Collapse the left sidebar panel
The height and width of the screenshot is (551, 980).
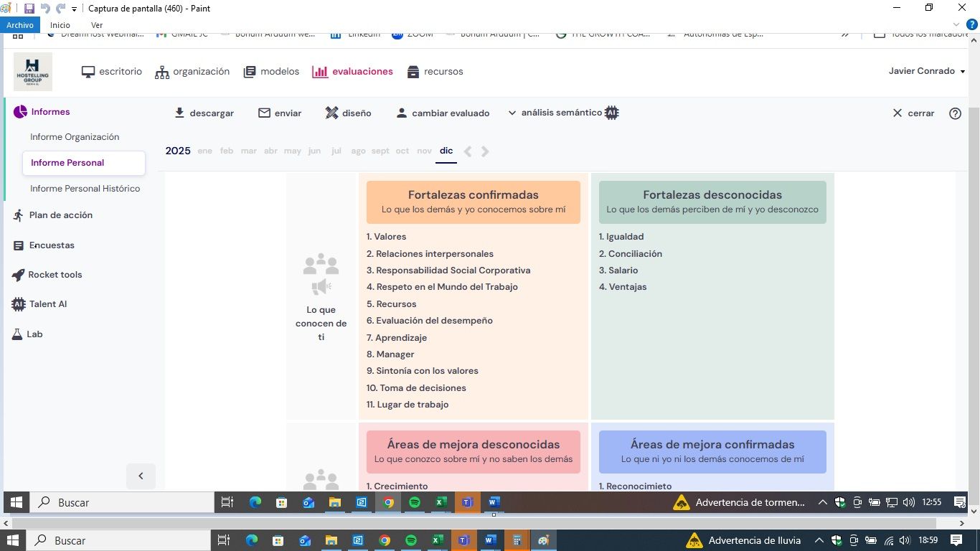click(x=141, y=476)
